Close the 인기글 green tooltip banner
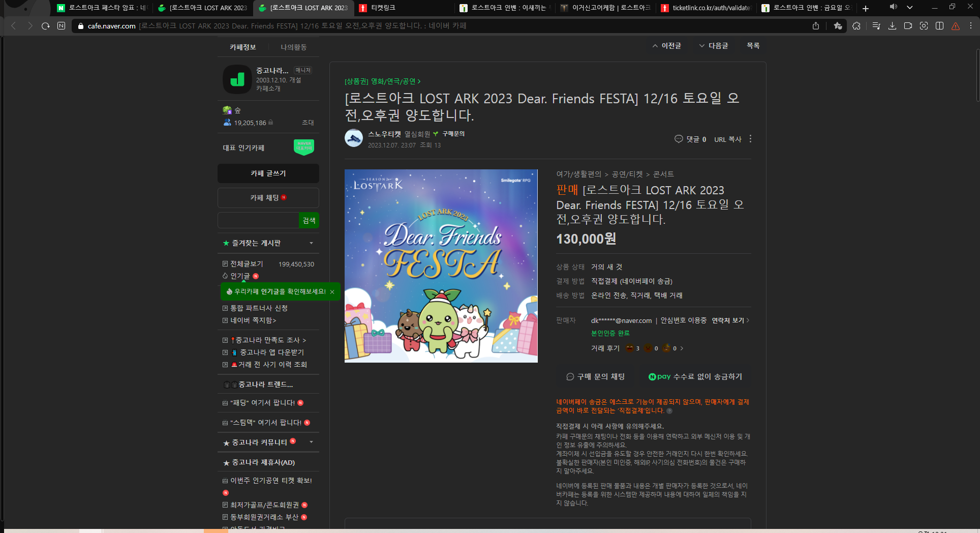This screenshot has width=980, height=533. (332, 292)
